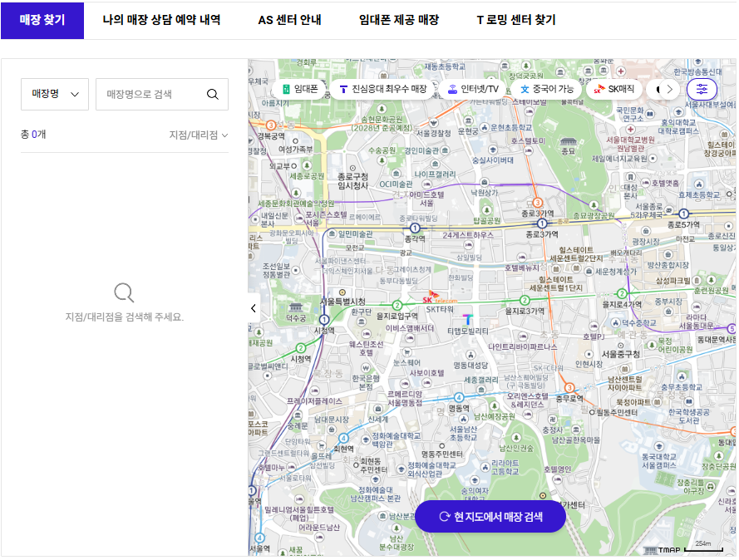Toggle the 중국어 가능 filter chip
Viewport: 739px width, 560px height.
point(547,89)
